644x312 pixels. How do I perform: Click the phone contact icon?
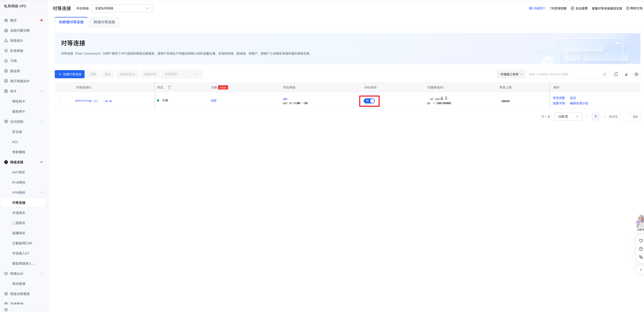point(641,257)
